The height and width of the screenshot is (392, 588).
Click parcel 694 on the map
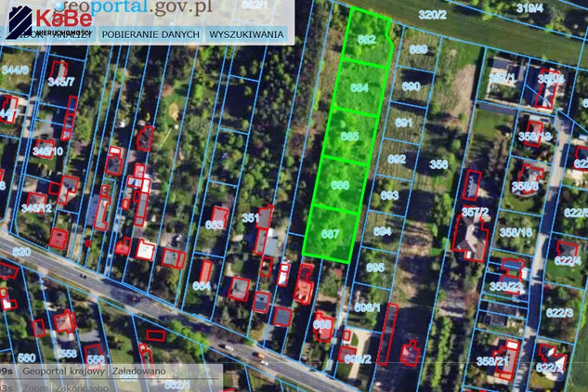pos(382,230)
